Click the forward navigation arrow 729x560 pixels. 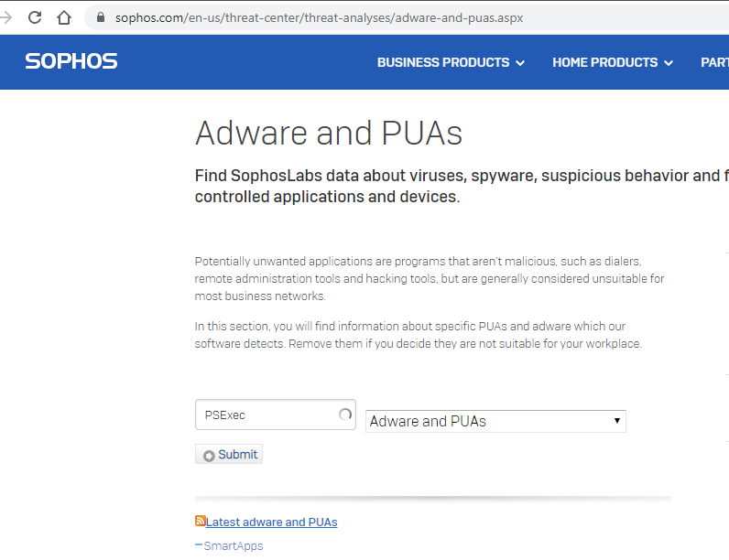(6, 17)
